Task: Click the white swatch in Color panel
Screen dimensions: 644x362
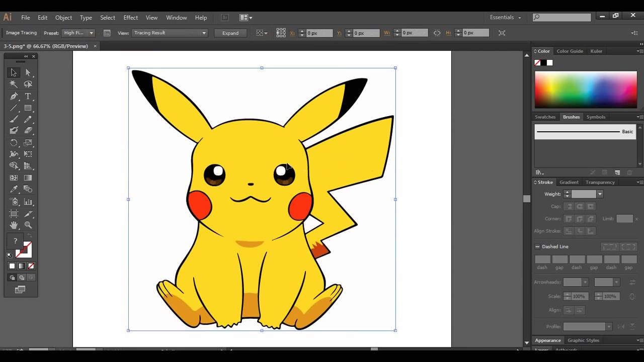Action: click(x=550, y=63)
